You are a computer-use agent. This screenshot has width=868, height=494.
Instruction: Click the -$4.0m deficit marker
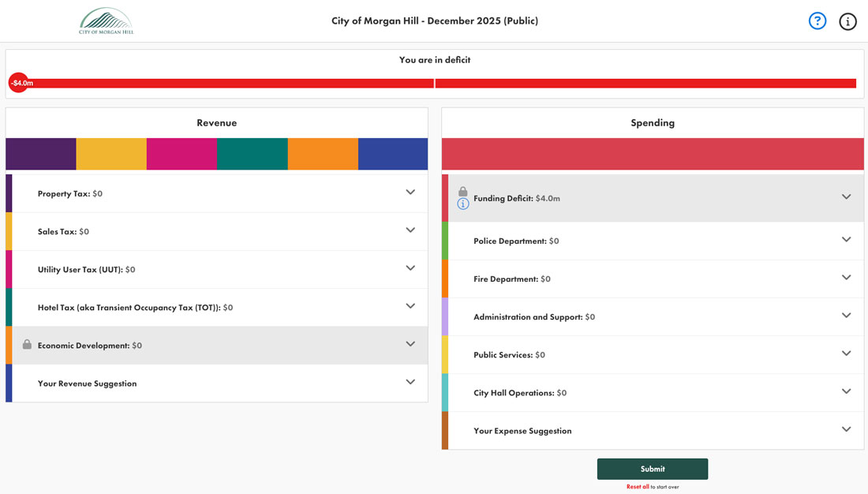[x=19, y=83]
